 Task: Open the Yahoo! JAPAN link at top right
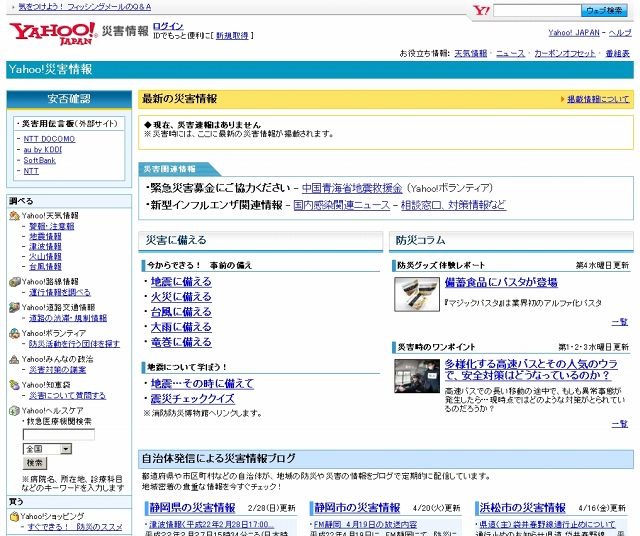(574, 33)
